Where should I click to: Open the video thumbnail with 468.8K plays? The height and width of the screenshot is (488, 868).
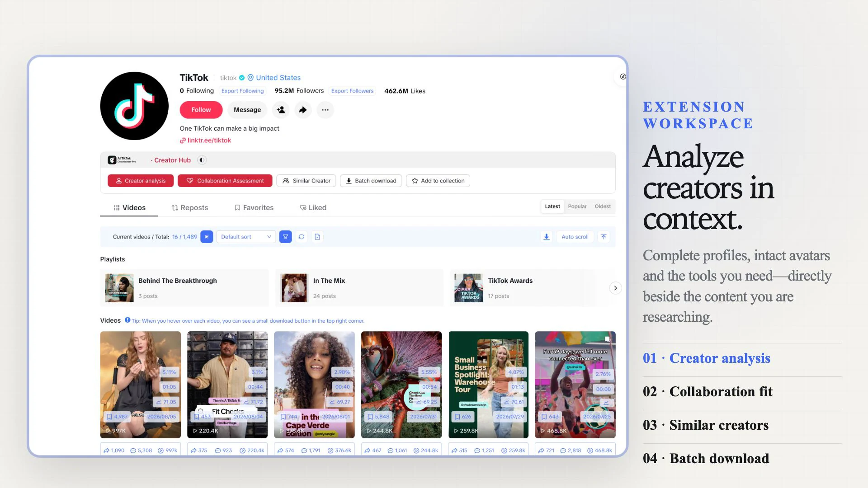coord(575,385)
